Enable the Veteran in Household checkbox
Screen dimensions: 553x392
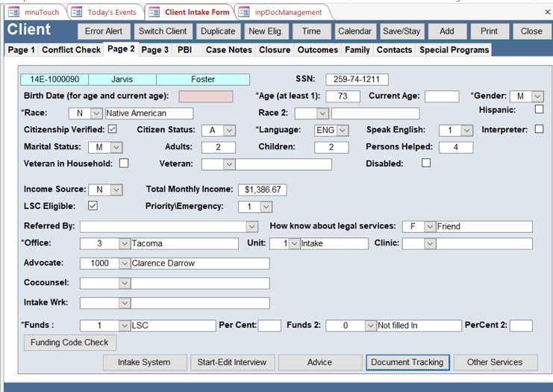(124, 164)
